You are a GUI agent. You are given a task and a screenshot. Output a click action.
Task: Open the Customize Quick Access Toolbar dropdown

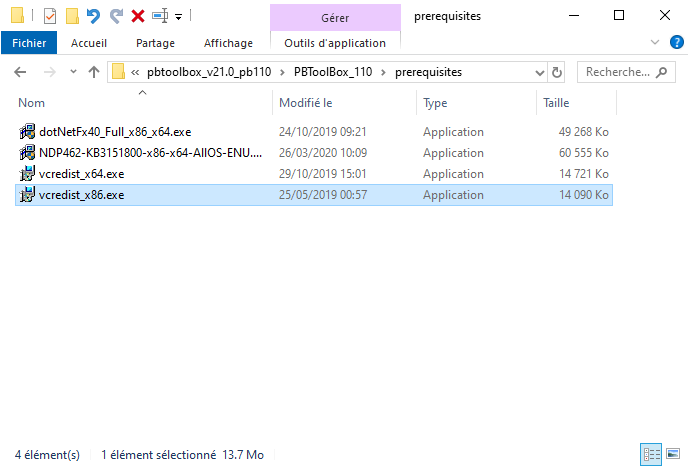tap(179, 17)
